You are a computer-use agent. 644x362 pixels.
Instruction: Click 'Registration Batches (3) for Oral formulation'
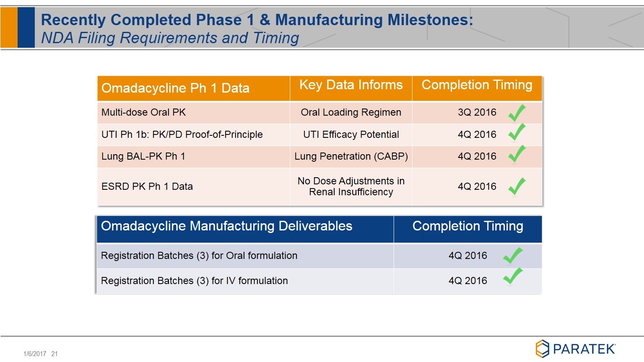coord(199,256)
